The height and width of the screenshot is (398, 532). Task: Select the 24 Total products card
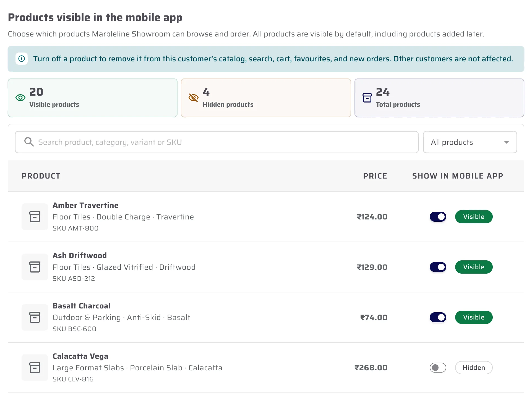click(x=439, y=98)
